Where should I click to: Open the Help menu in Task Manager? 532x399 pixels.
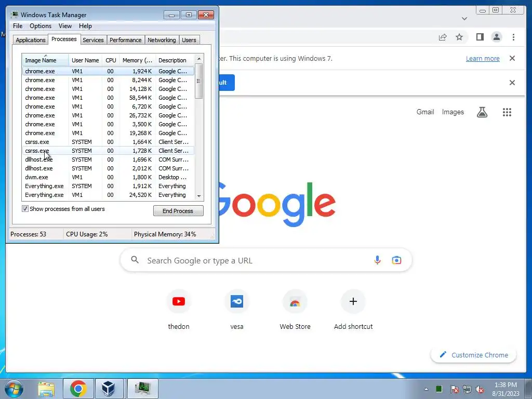[x=85, y=26]
